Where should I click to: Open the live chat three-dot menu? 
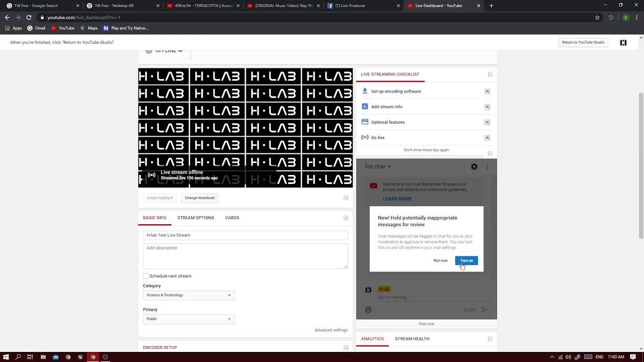click(x=487, y=166)
